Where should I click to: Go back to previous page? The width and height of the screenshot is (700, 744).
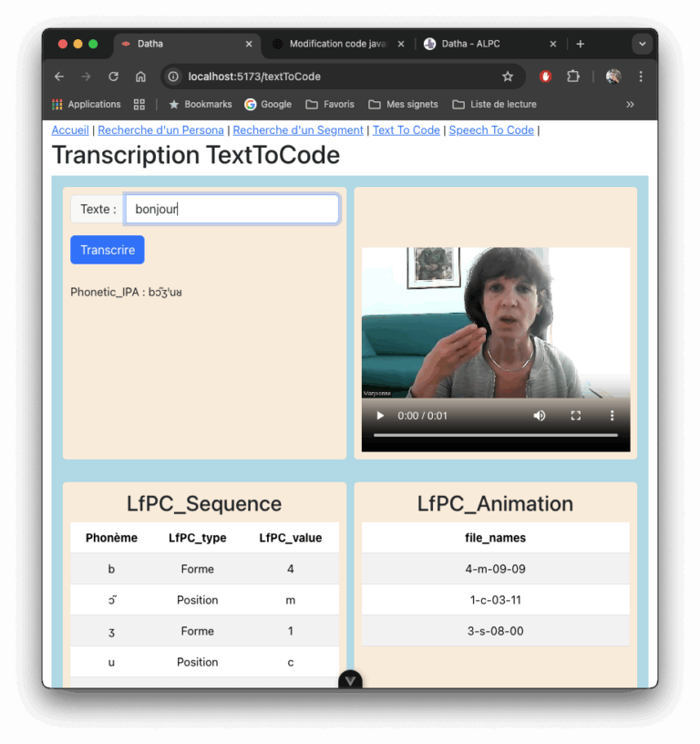[59, 77]
